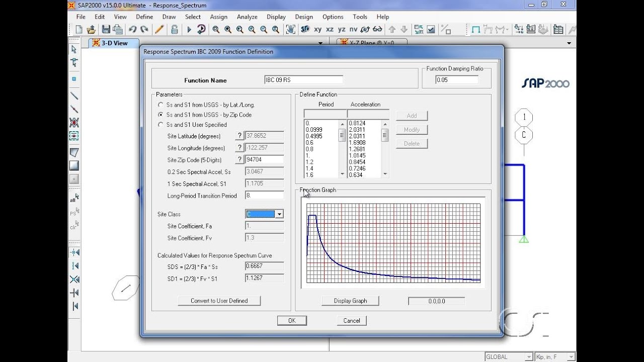This screenshot has width=644, height=362.
Task: Open the Kip, in, F units dropdown
Action: point(571,357)
